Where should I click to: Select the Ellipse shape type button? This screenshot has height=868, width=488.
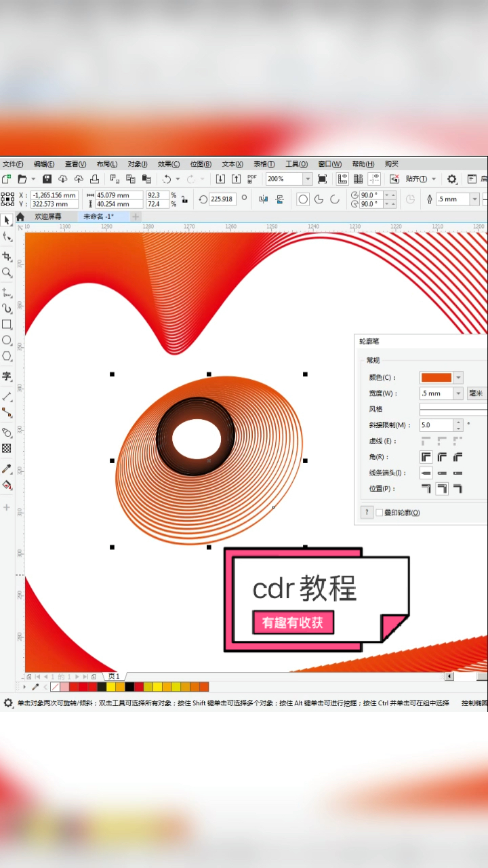point(303,199)
